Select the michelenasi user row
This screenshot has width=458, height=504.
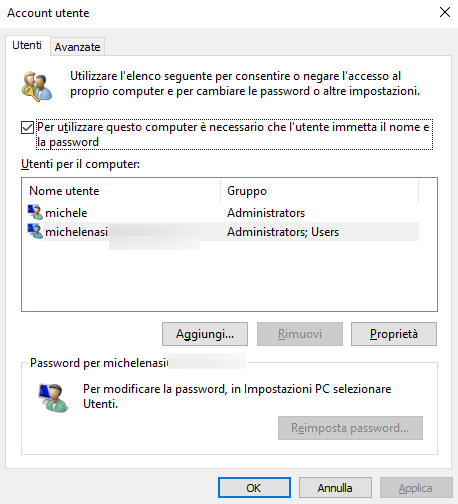tap(223, 232)
